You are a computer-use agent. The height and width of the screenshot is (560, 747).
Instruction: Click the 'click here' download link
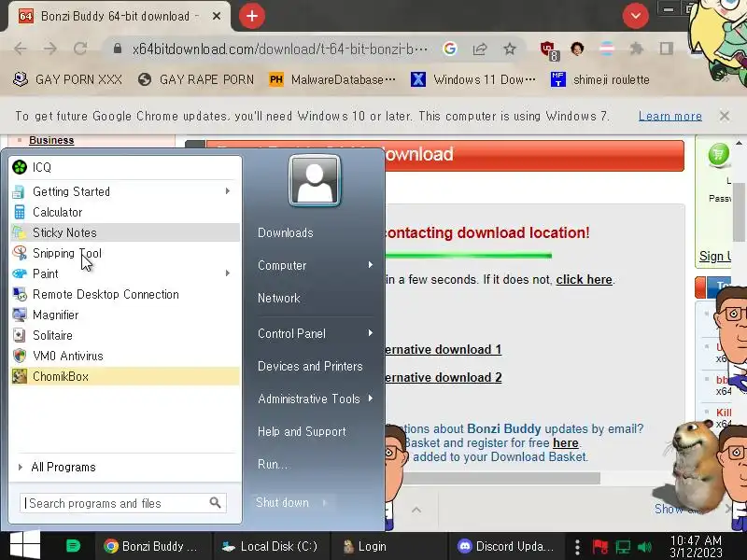click(x=585, y=279)
